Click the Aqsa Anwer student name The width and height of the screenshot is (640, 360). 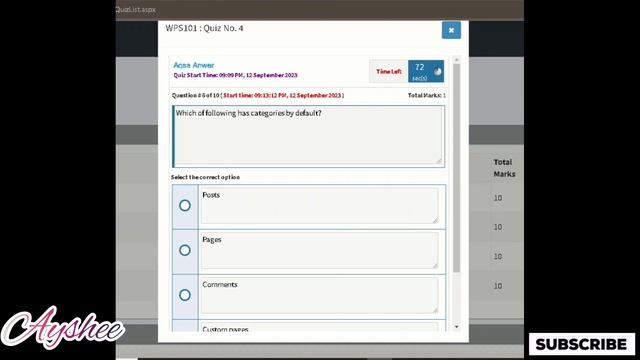tap(193, 65)
